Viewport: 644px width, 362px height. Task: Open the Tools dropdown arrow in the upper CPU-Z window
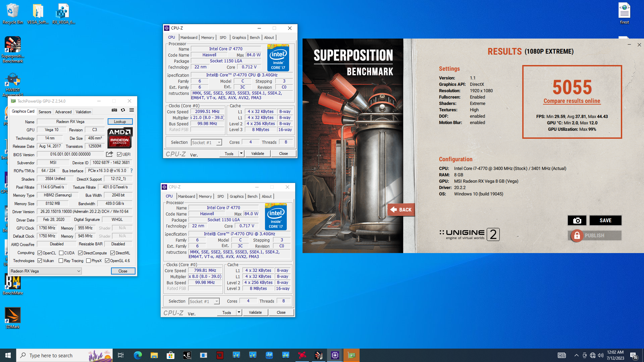pos(241,154)
